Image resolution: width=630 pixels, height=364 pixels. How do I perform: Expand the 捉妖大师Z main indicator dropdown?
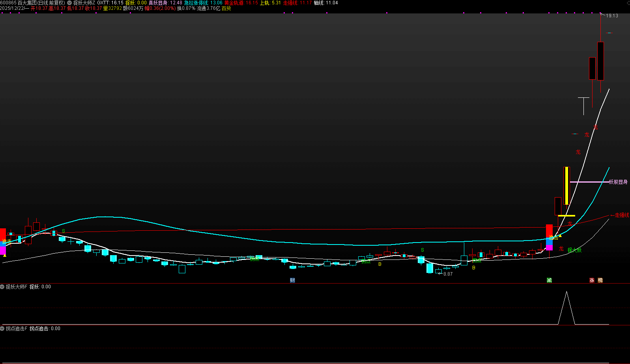pyautogui.click(x=69, y=3)
